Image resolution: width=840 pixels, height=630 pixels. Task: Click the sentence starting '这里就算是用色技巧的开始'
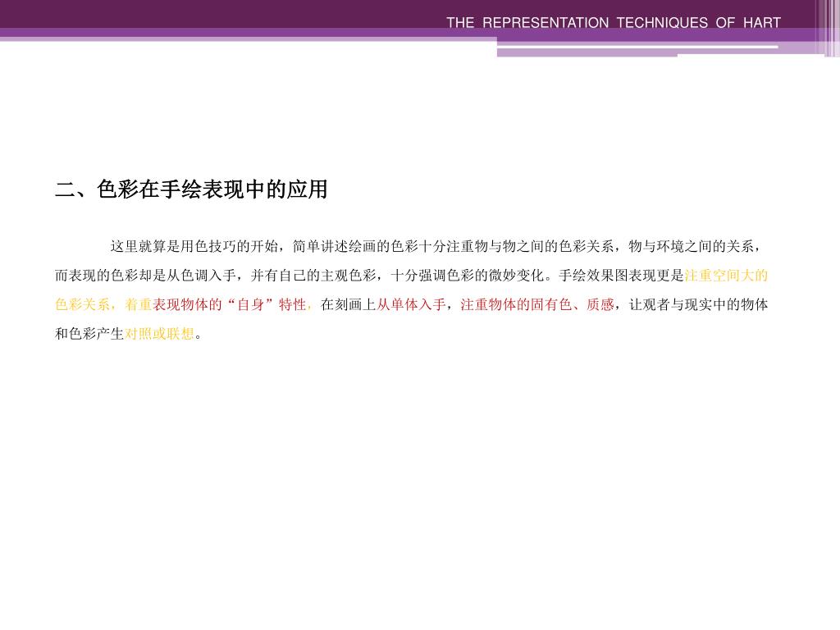[435, 246]
